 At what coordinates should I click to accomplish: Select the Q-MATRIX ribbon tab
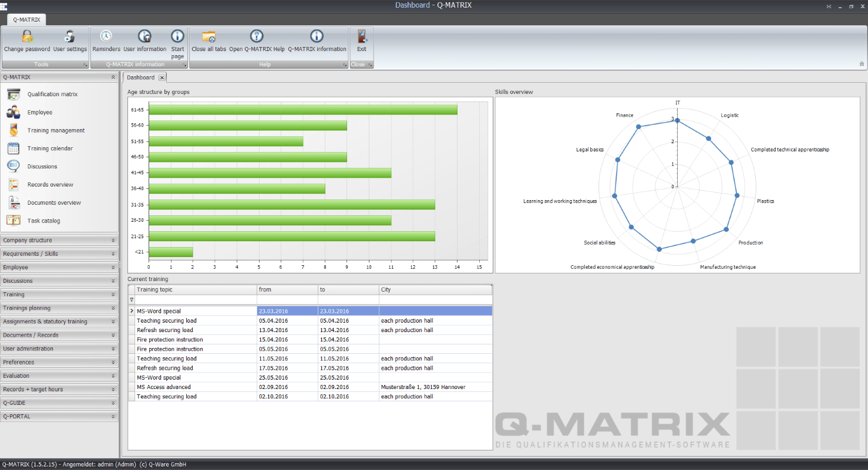[x=26, y=19]
